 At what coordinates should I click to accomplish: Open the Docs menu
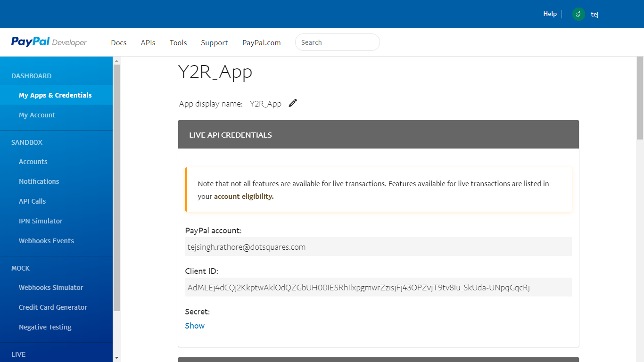(x=119, y=42)
